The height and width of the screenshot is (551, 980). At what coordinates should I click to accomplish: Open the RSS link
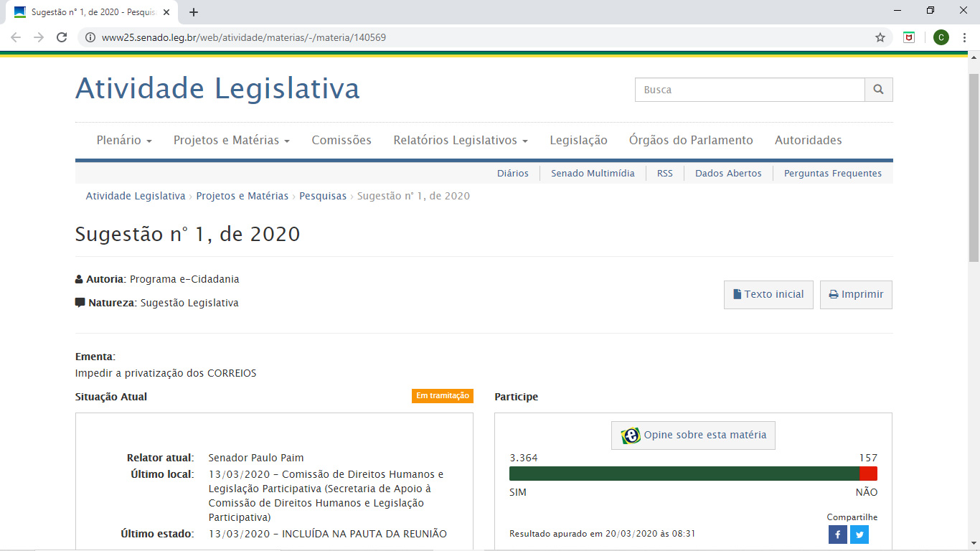665,174
